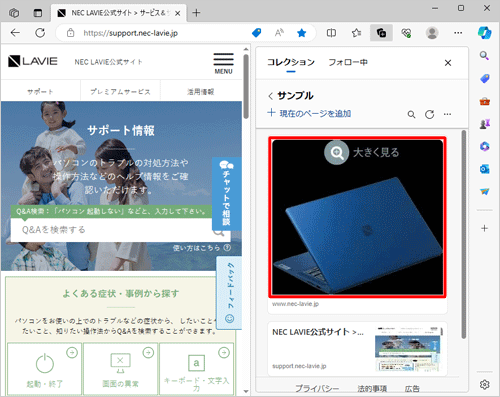Screen dimensions: 500x397
Task: Open the Favorites list icon
Action: 356,33
